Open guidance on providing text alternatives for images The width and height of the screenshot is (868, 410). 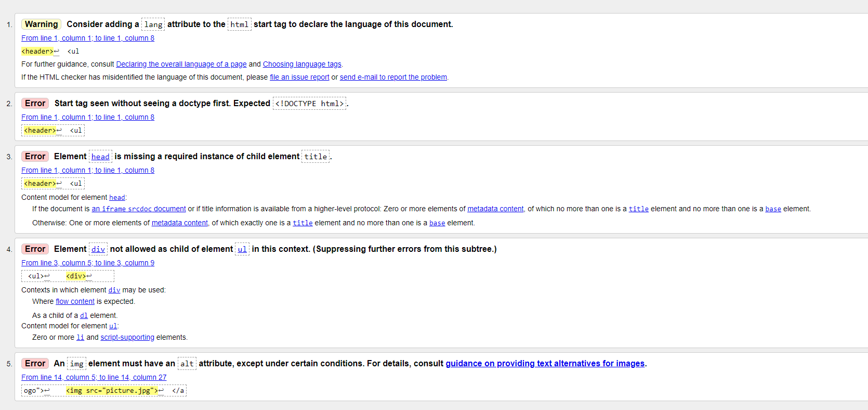tap(545, 364)
